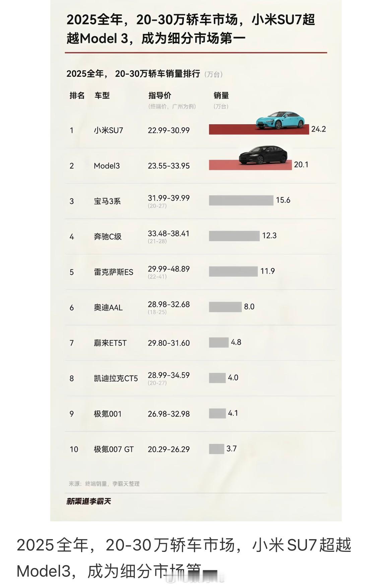Click the 排名 column header

click(77, 95)
